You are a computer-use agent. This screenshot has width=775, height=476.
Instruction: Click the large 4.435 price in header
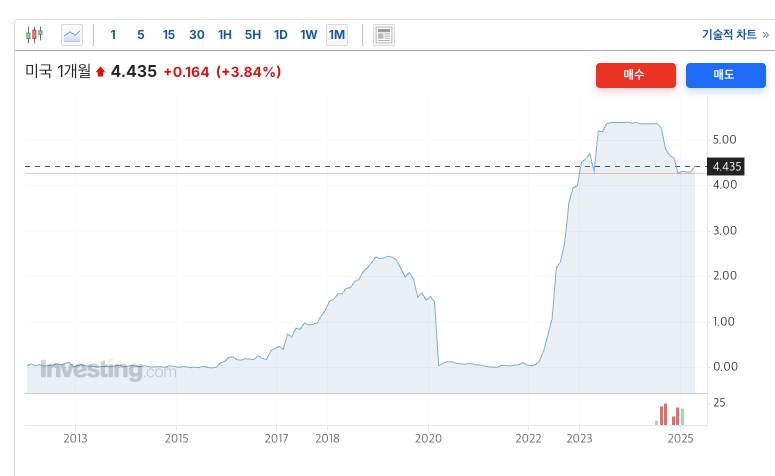[x=133, y=72]
